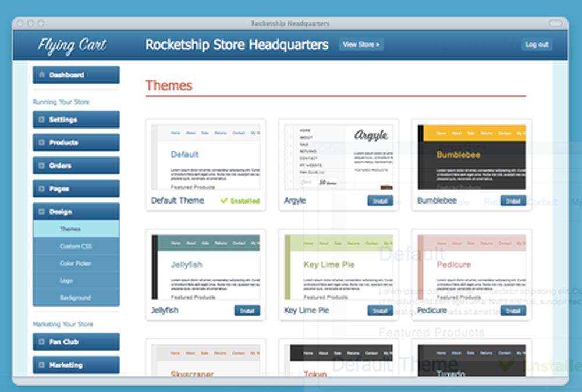Click the Skyscraper theme preview thumbnail

tap(205, 361)
